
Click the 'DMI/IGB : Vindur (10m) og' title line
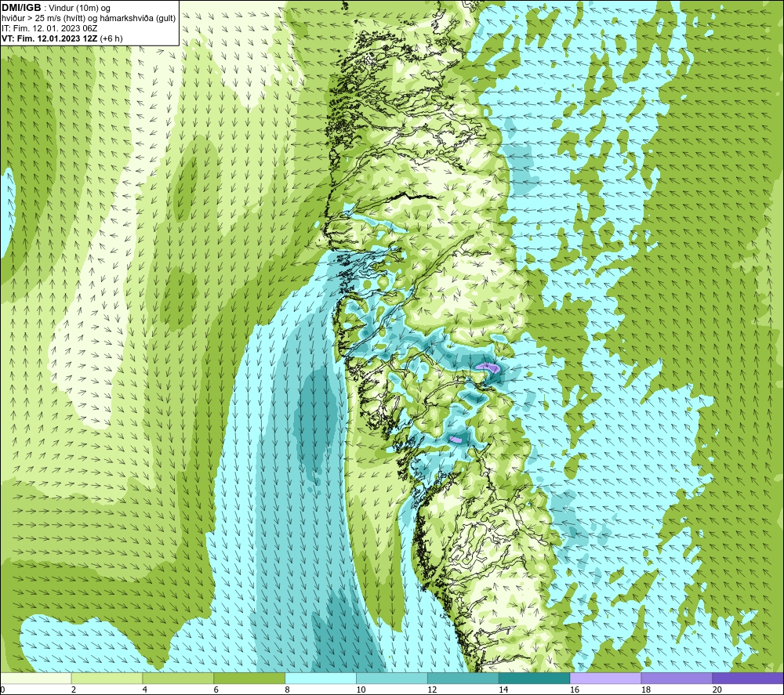tap(56, 8)
